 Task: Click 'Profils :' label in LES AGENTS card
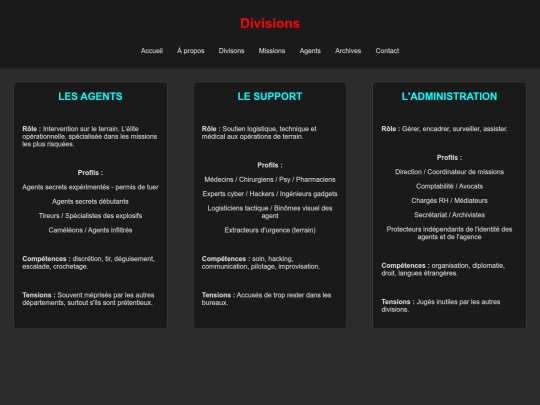point(90,173)
